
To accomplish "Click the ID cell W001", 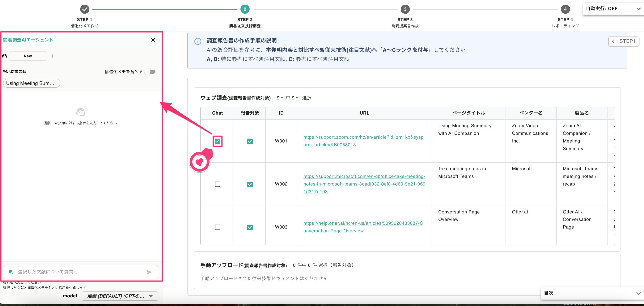I will pyautogui.click(x=281, y=141).
